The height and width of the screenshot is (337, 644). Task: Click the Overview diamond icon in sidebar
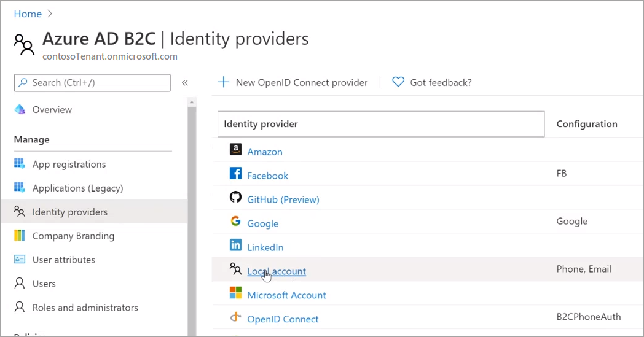19,109
